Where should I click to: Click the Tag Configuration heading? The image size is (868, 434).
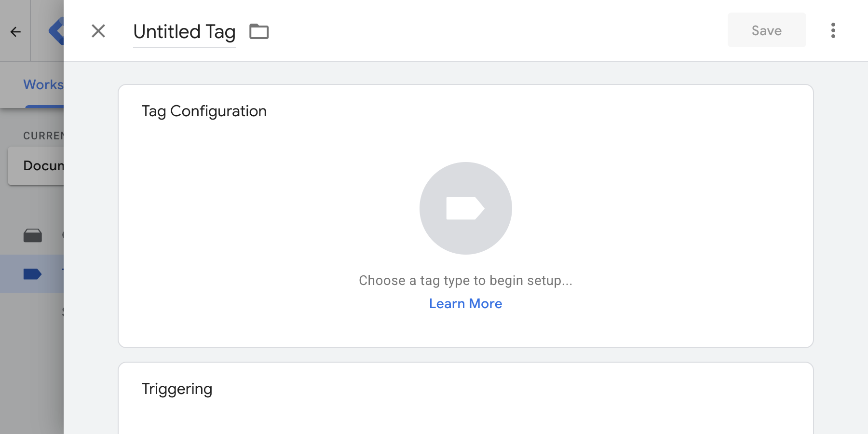click(x=204, y=111)
